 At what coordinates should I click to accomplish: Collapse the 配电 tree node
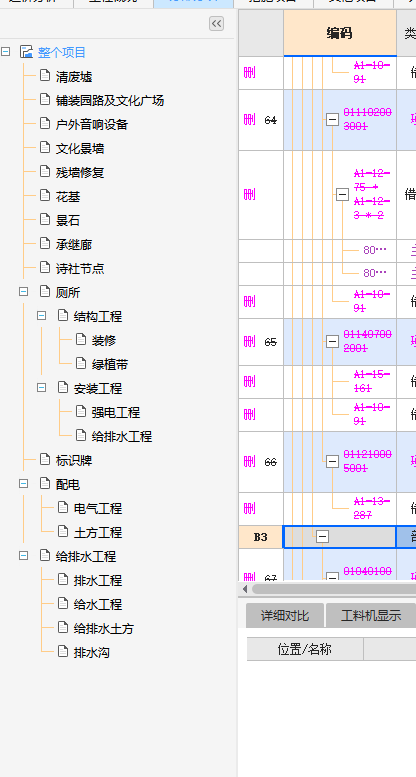[x=23, y=483]
